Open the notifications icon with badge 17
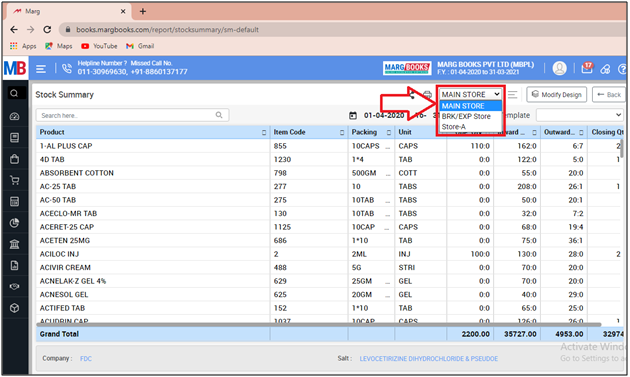 (587, 68)
